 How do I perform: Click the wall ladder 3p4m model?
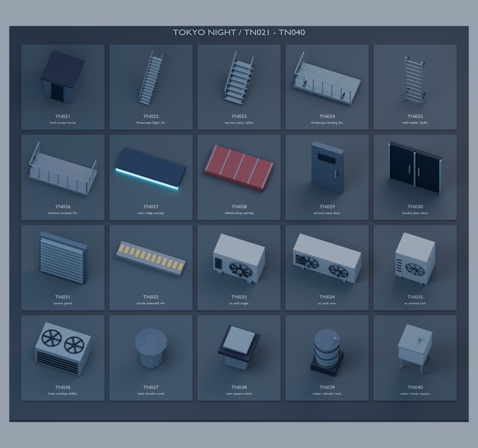[x=415, y=81]
